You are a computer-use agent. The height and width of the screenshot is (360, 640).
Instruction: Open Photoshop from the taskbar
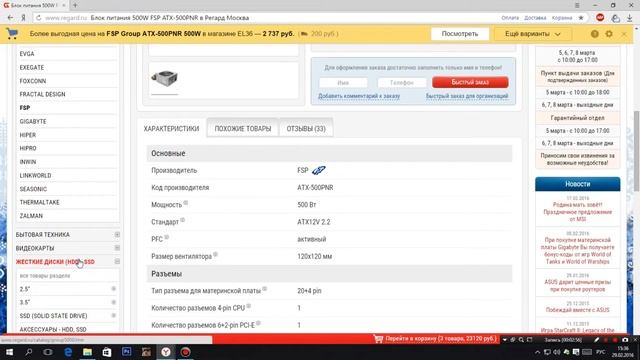tap(126, 351)
